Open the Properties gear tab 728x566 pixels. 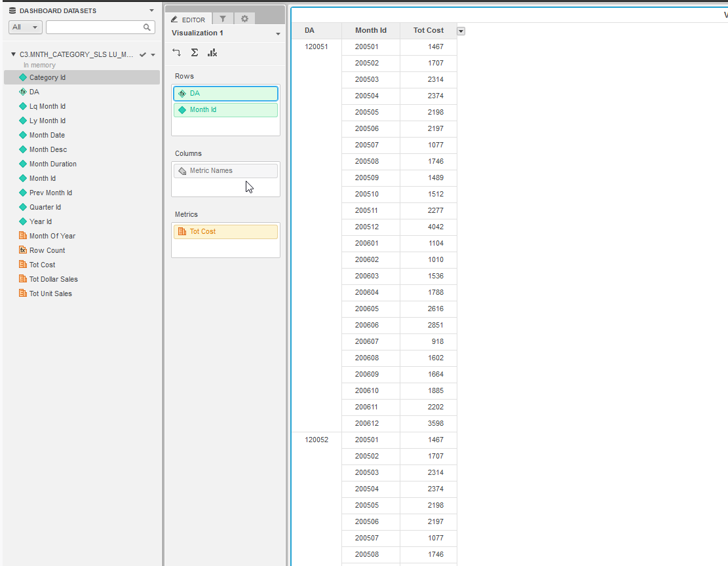[244, 19]
